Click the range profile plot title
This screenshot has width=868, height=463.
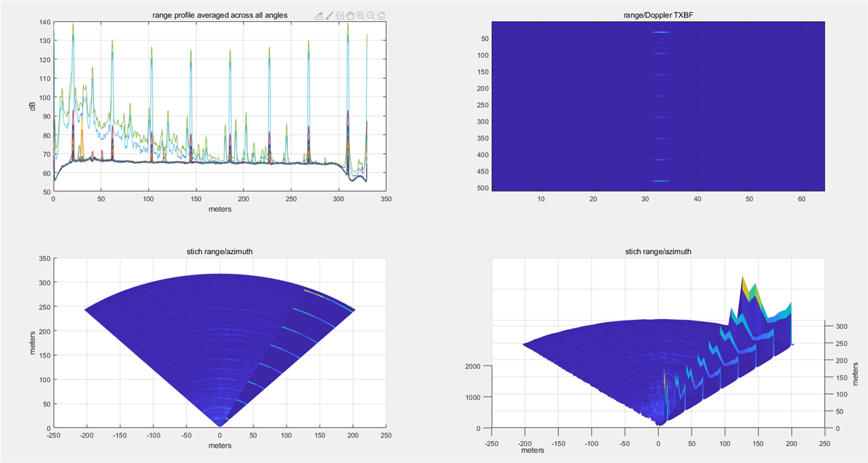pos(220,15)
